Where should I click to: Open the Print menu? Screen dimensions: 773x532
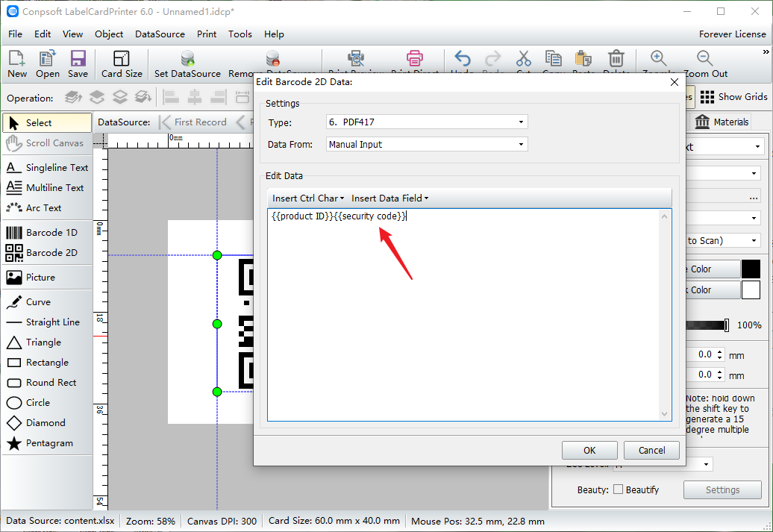(207, 34)
